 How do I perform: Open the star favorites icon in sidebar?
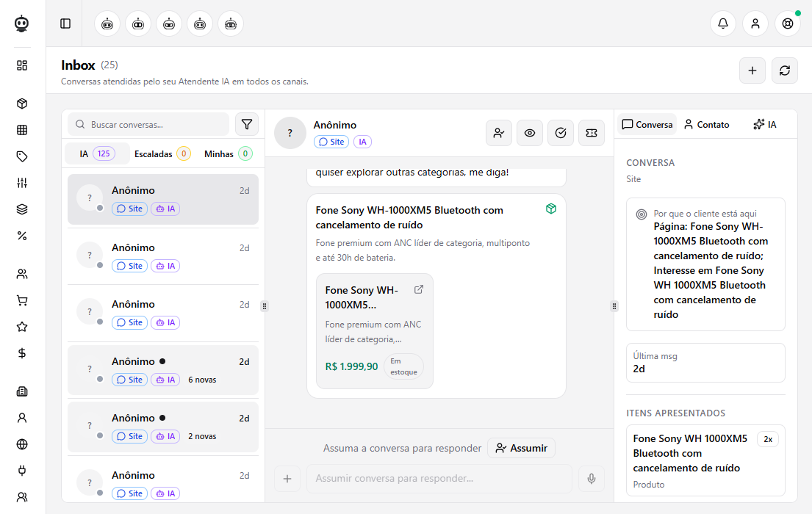pyautogui.click(x=22, y=327)
